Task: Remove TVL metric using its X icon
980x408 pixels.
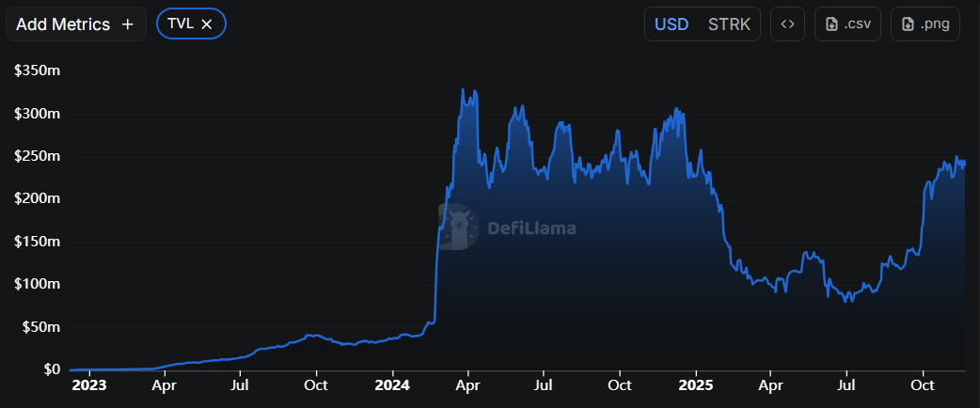Action: 207,24
